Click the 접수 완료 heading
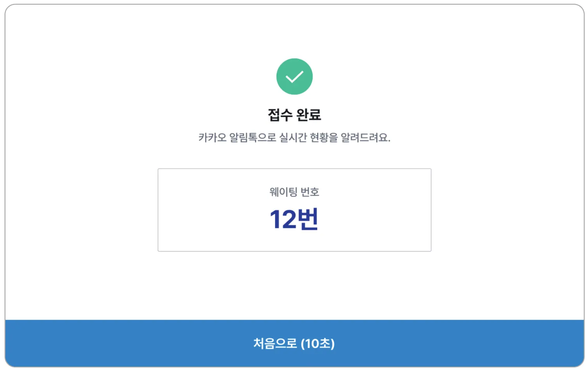 coord(294,115)
